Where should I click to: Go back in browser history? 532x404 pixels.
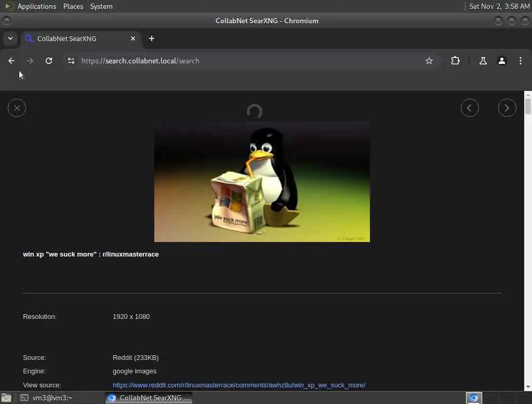(x=11, y=61)
